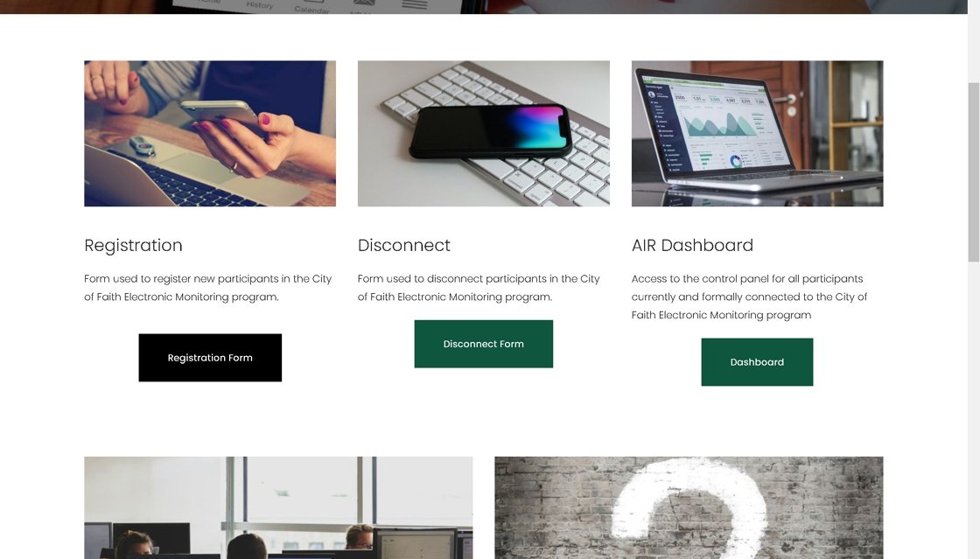Click the Disconnect description paragraph

click(x=479, y=288)
